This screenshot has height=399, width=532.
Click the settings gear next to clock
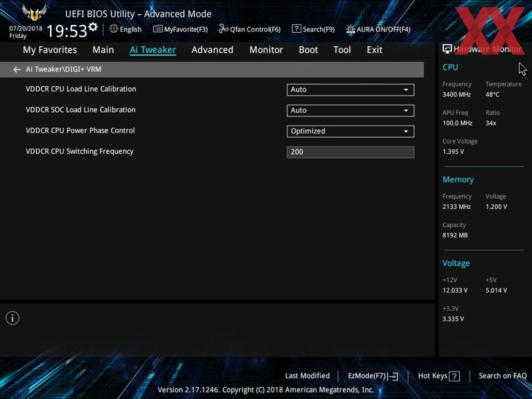93,27
